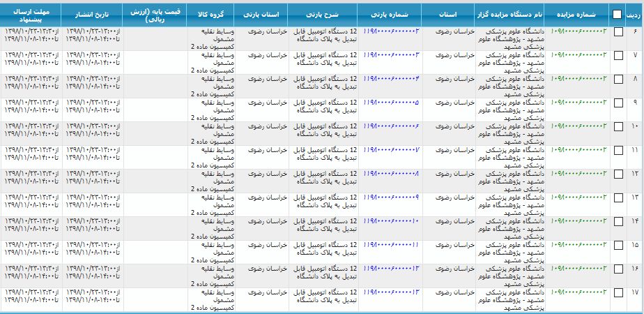The image size is (644, 314).
Task: Open the blue party number link in row 13
Action: point(391,197)
